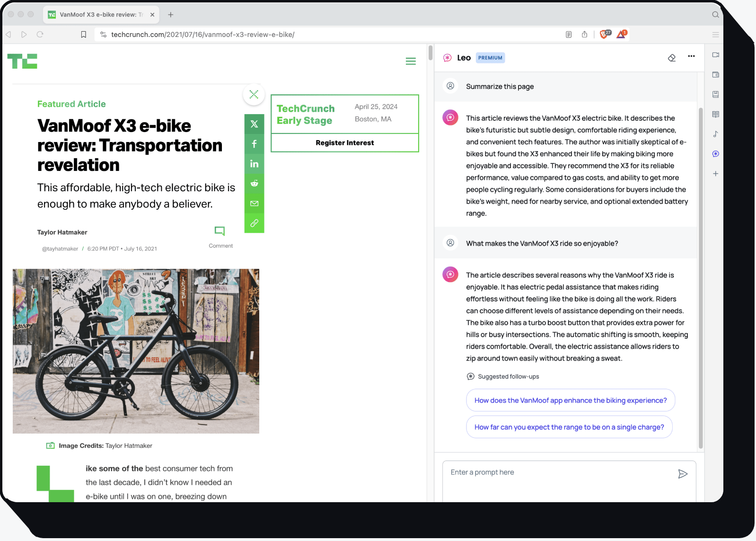The width and height of the screenshot is (756, 541).
Task: Open the article comments via Comment icon
Action: [x=220, y=237]
